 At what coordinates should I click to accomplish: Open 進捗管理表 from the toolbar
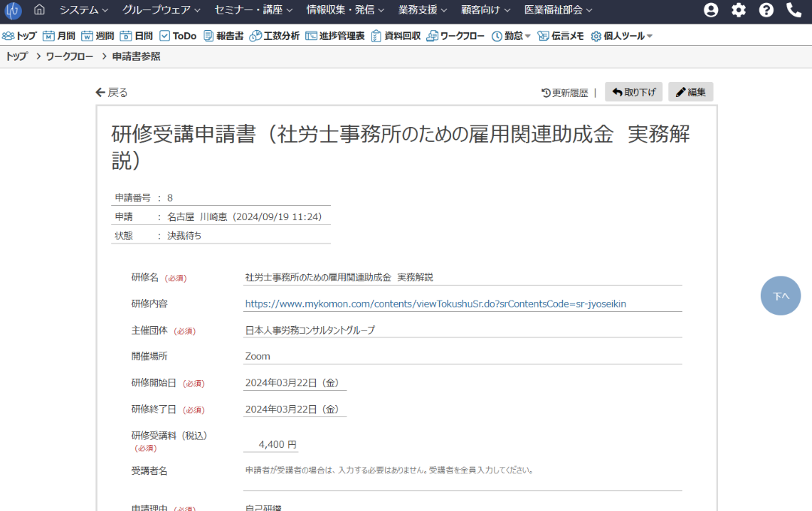pyautogui.click(x=335, y=36)
